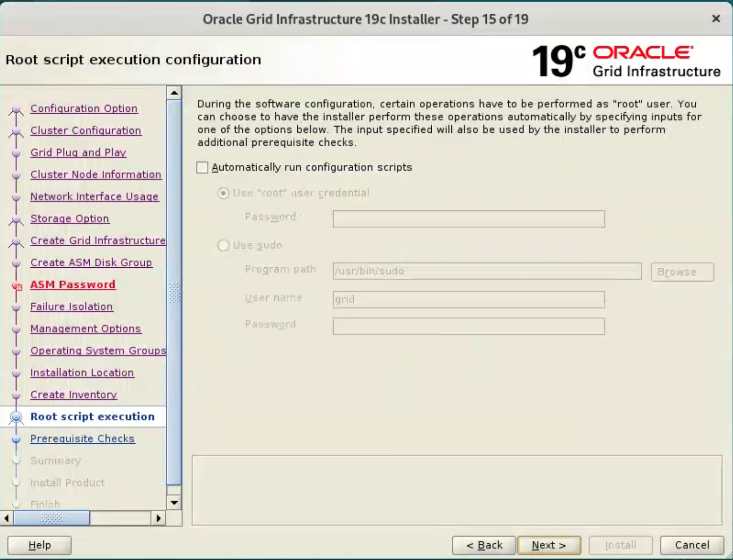Viewport: 733px width, 560px height.
Task: Click the empty message area at the bottom
Action: point(457,490)
